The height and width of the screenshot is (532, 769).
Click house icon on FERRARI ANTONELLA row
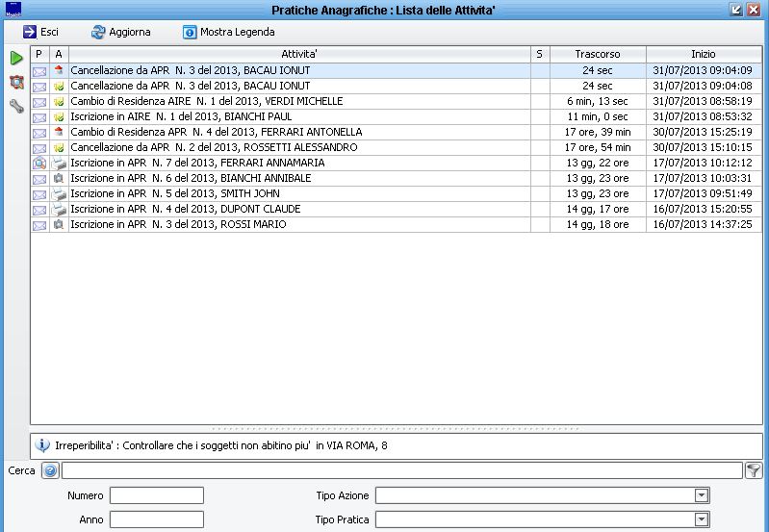pyautogui.click(x=59, y=132)
